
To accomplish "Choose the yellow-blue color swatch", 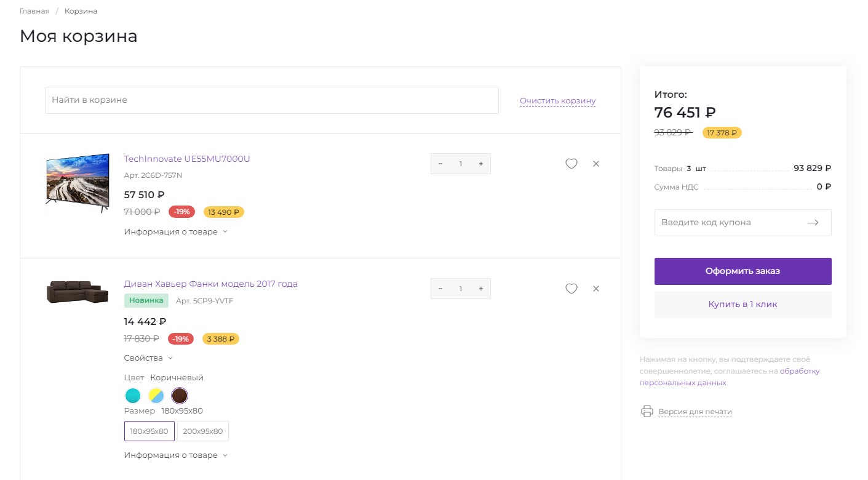I will (156, 395).
